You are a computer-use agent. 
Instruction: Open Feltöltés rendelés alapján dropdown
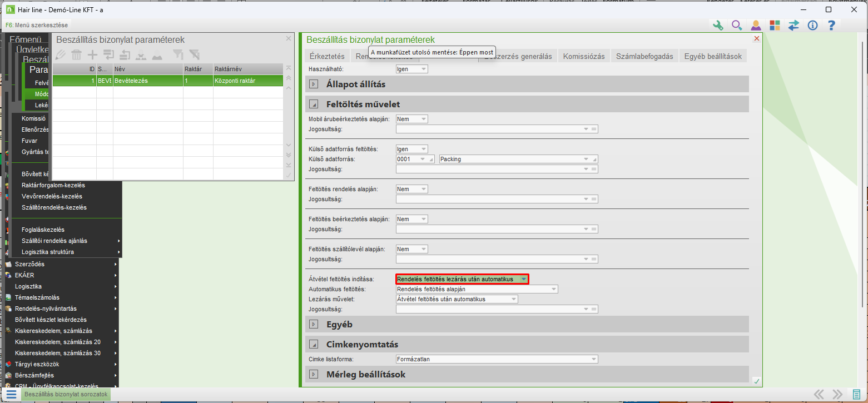[x=424, y=189]
